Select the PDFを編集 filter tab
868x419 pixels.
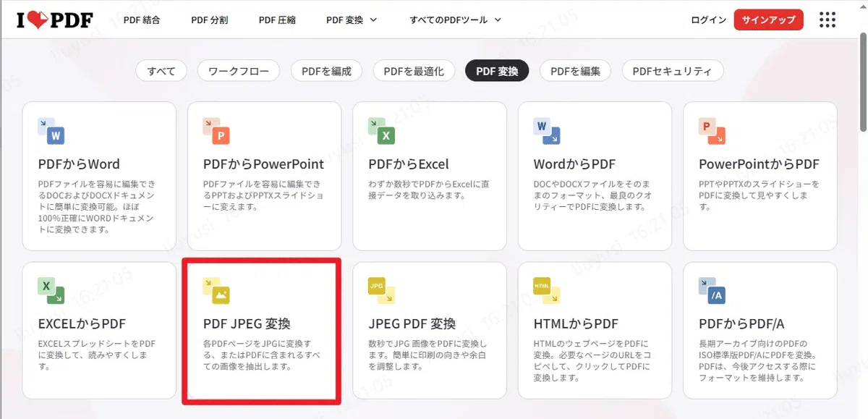pos(575,71)
